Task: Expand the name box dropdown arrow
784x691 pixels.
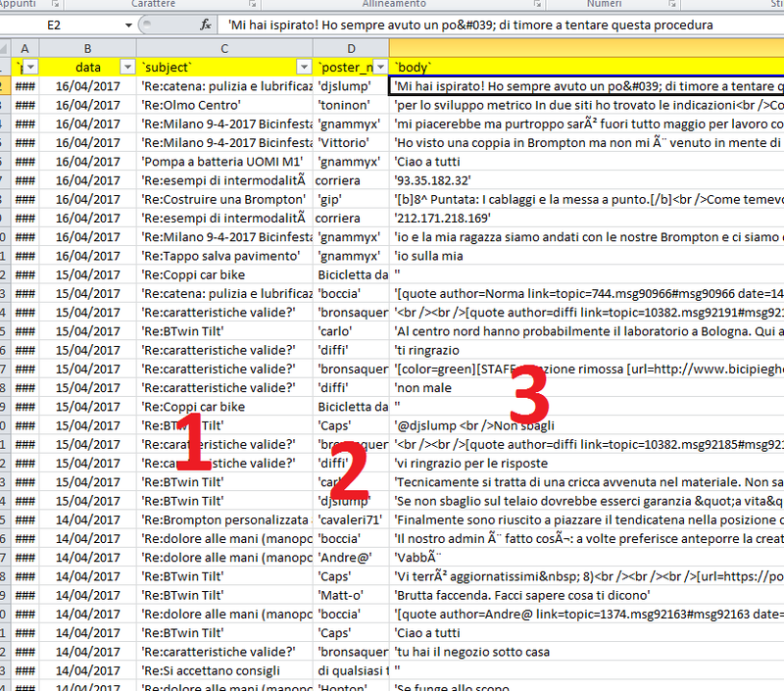Action: (128, 25)
